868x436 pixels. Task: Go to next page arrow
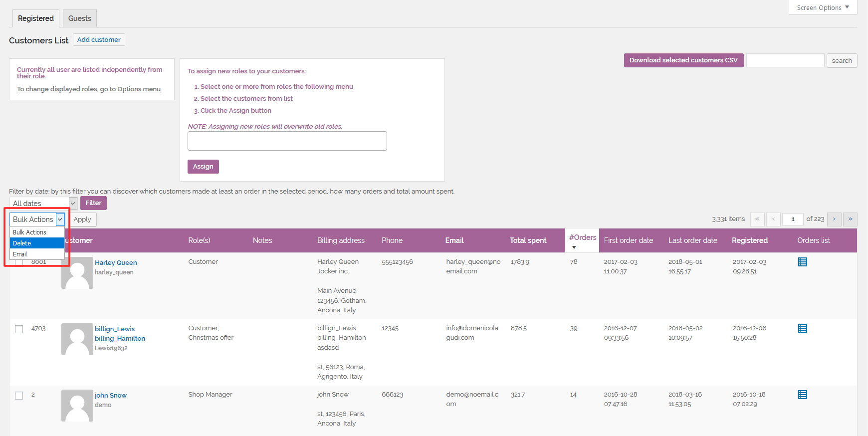[x=834, y=219]
